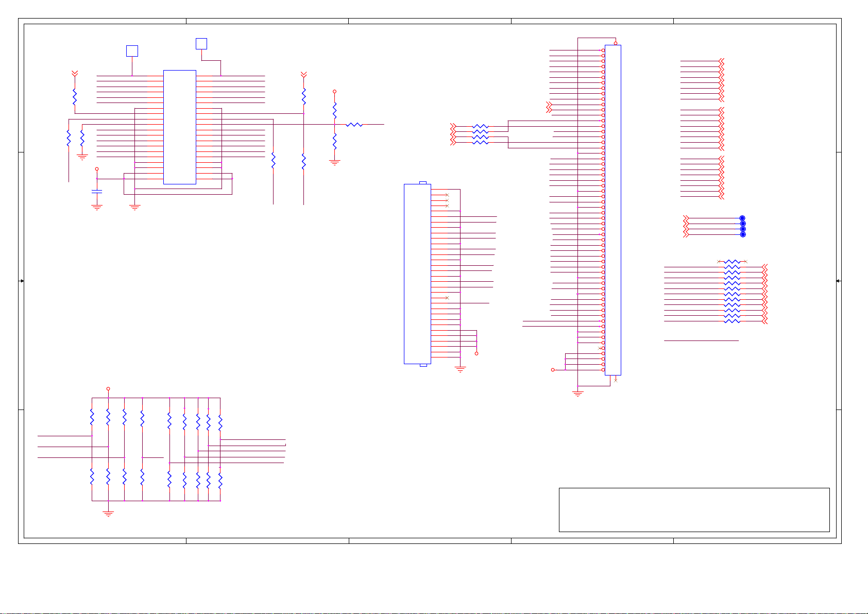Click the power port circle above resistor network

pos(108,389)
